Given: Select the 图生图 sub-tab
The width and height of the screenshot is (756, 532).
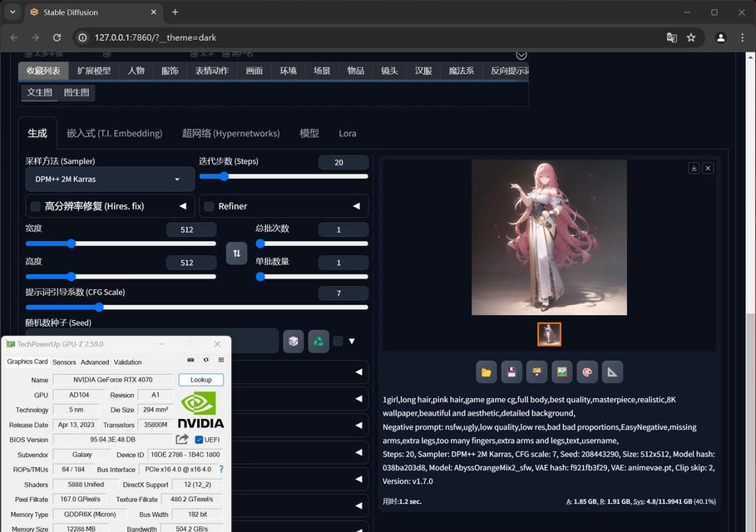Looking at the screenshot, I should (77, 92).
